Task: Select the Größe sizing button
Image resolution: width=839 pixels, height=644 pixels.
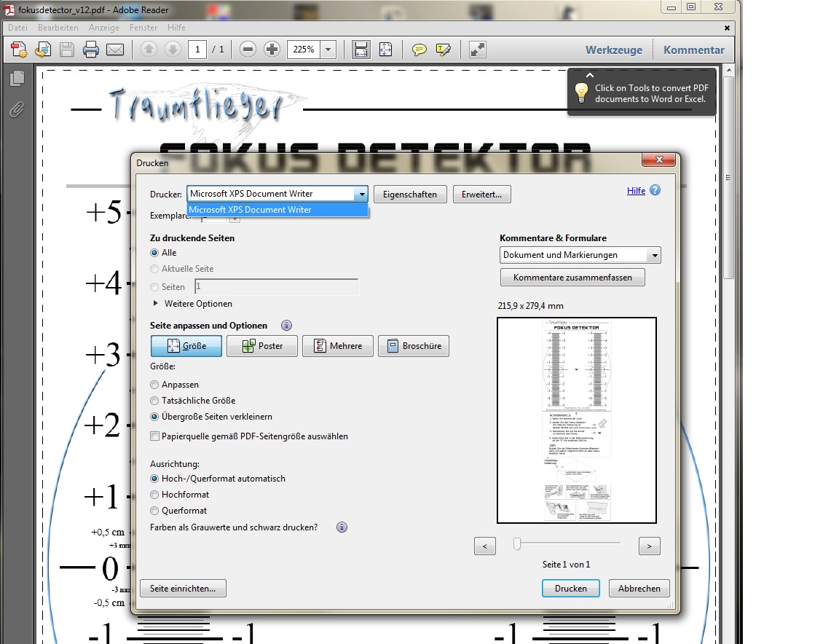Action: pyautogui.click(x=186, y=346)
